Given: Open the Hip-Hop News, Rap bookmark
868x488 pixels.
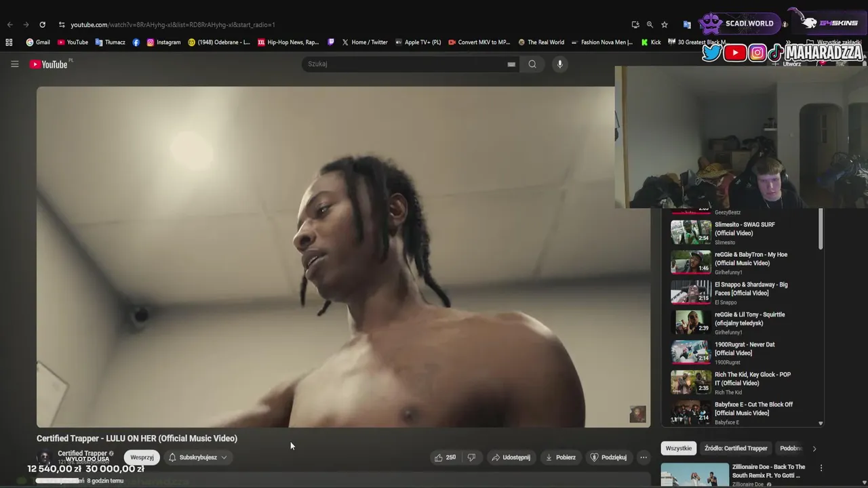Looking at the screenshot, I should (x=288, y=42).
